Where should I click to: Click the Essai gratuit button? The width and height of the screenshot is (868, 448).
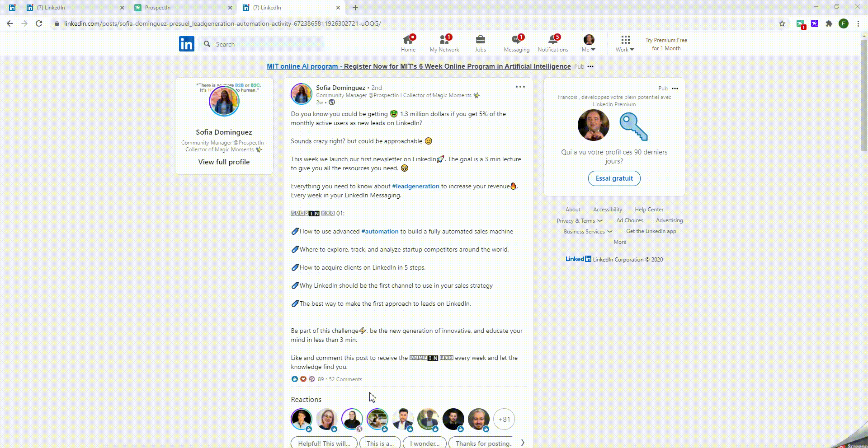click(x=614, y=178)
